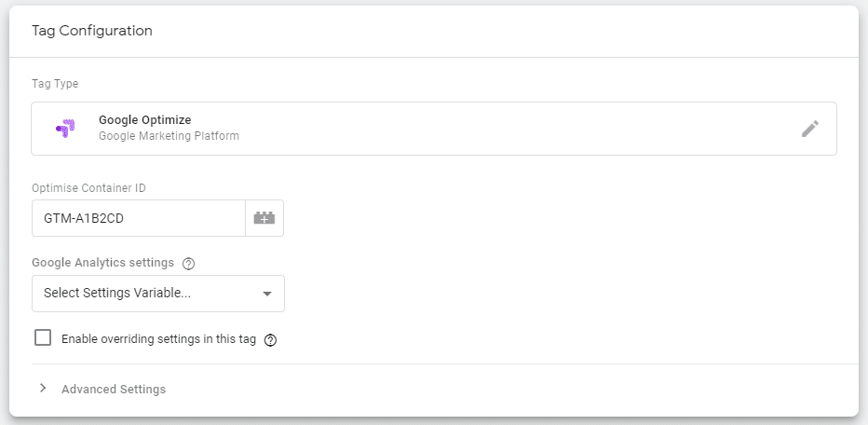Screen dimensions: 868x425
Task: Click into the GTM-A1B2CD container ID field
Action: pos(139,218)
